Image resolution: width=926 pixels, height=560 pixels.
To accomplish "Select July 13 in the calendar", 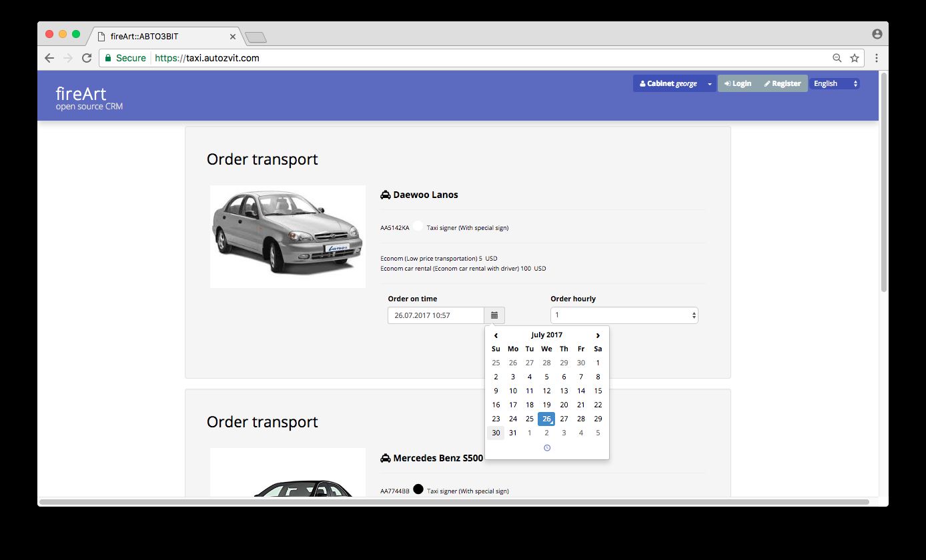I will (564, 391).
